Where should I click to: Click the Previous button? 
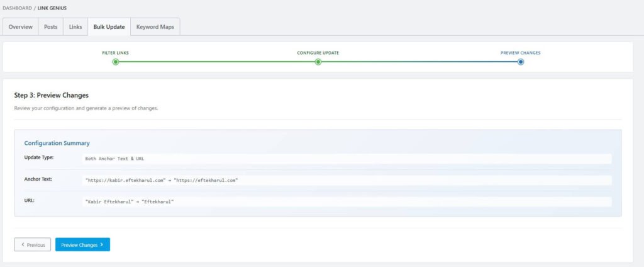(33, 244)
